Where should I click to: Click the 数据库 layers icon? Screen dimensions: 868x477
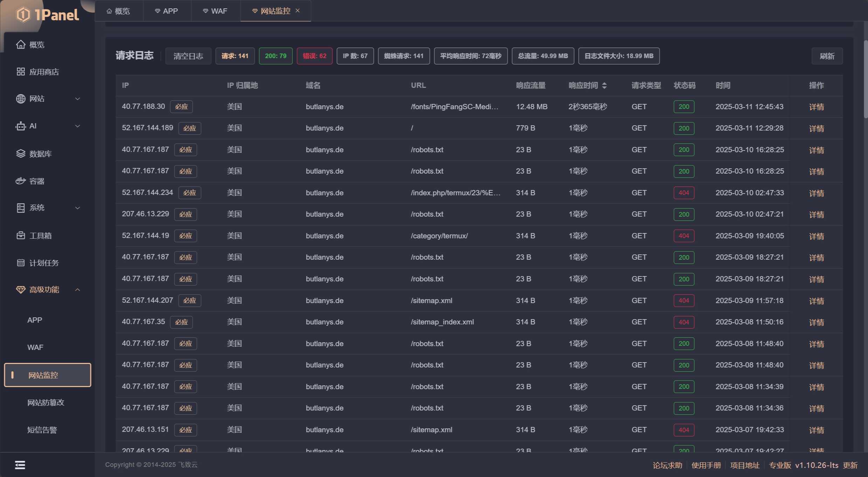21,154
